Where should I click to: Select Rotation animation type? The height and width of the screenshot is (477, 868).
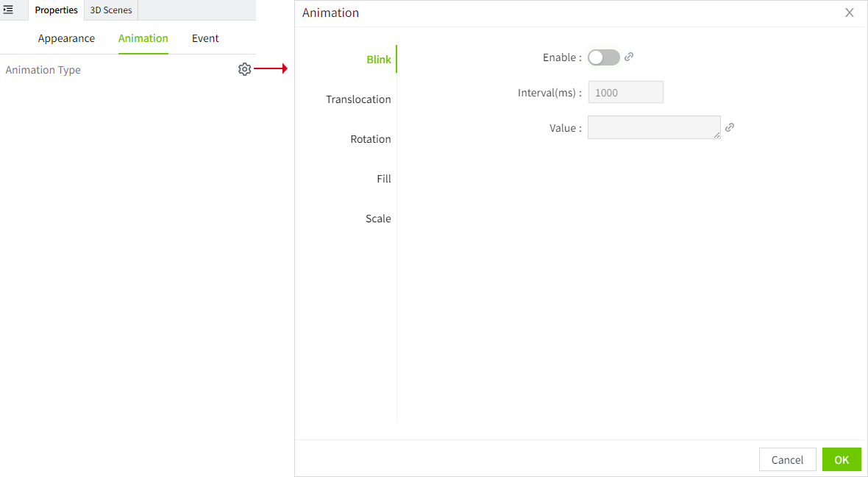pos(370,139)
